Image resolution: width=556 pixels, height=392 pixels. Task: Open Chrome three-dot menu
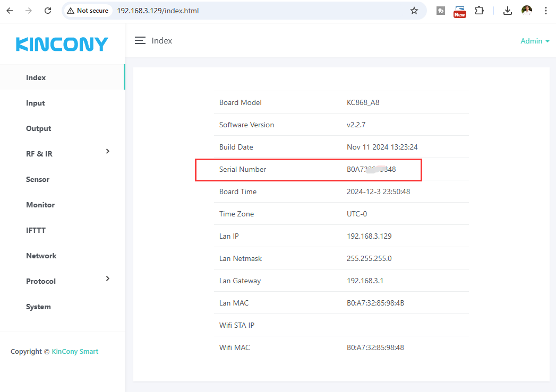pos(546,11)
